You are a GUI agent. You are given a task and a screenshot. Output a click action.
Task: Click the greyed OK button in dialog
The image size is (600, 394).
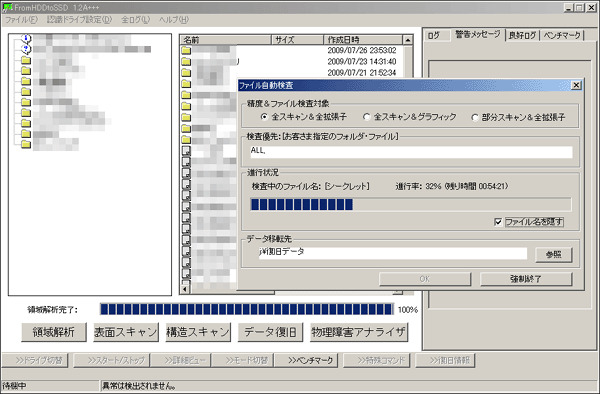point(425,279)
